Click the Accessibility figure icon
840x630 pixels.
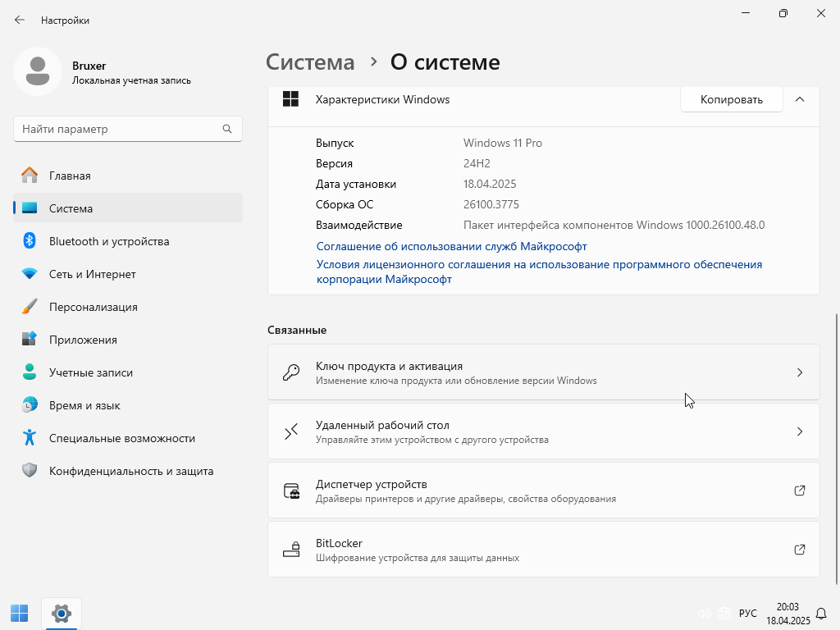[x=30, y=438]
